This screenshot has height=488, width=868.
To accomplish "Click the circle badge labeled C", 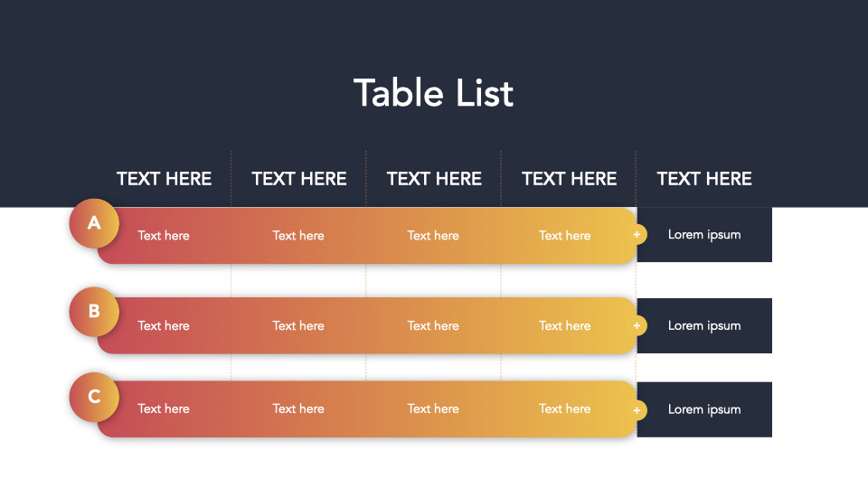I will click(x=94, y=396).
